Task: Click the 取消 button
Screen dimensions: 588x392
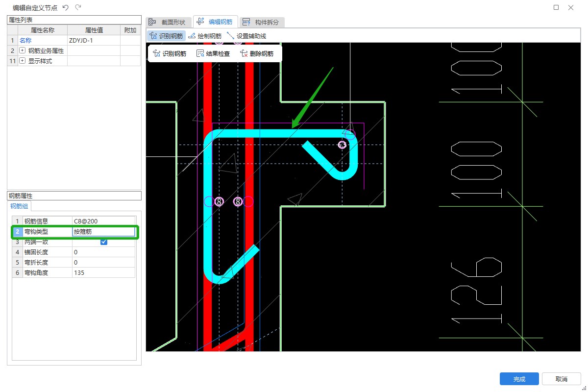Action: click(562, 379)
